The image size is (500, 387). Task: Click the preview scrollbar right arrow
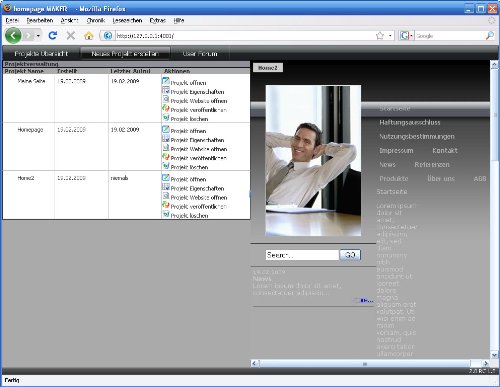[x=485, y=363]
